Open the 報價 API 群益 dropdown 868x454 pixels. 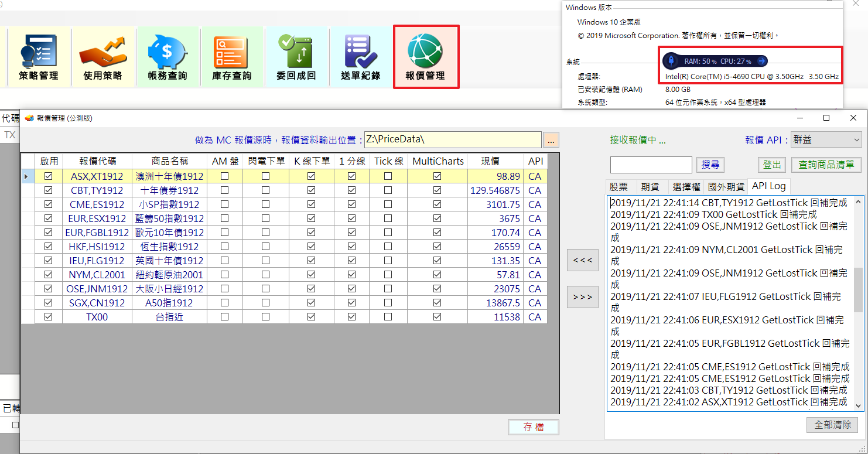pyautogui.click(x=826, y=139)
